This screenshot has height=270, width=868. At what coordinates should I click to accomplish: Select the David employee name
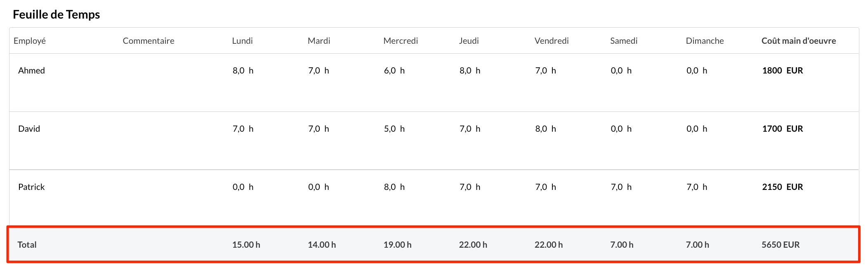(x=29, y=129)
